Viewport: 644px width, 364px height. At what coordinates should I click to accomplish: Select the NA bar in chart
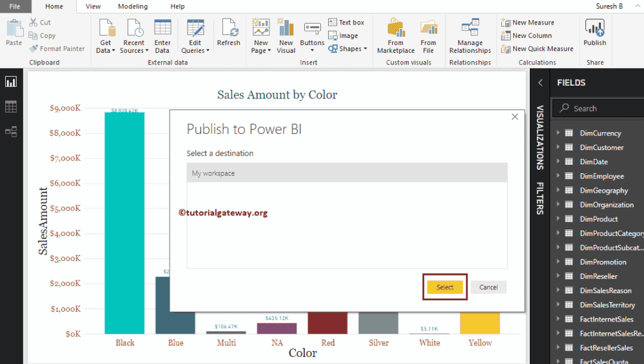[277, 329]
